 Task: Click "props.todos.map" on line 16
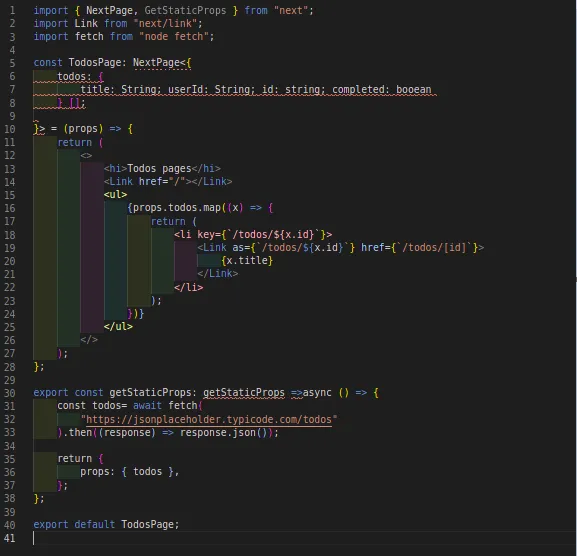pos(177,208)
